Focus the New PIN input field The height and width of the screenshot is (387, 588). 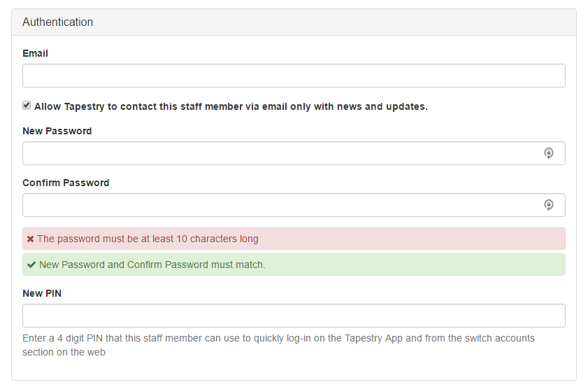click(294, 316)
